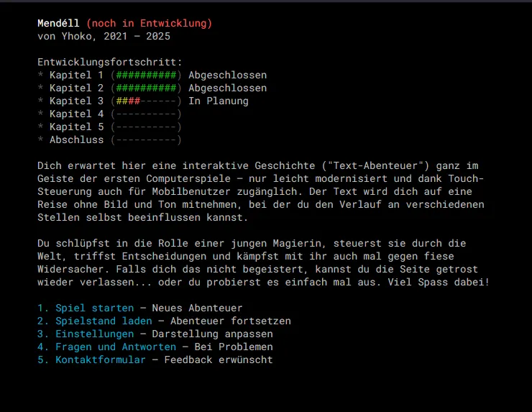
Task: Click the 'von Yhoko, 2021 – 2025' byline
Action: 104,37
